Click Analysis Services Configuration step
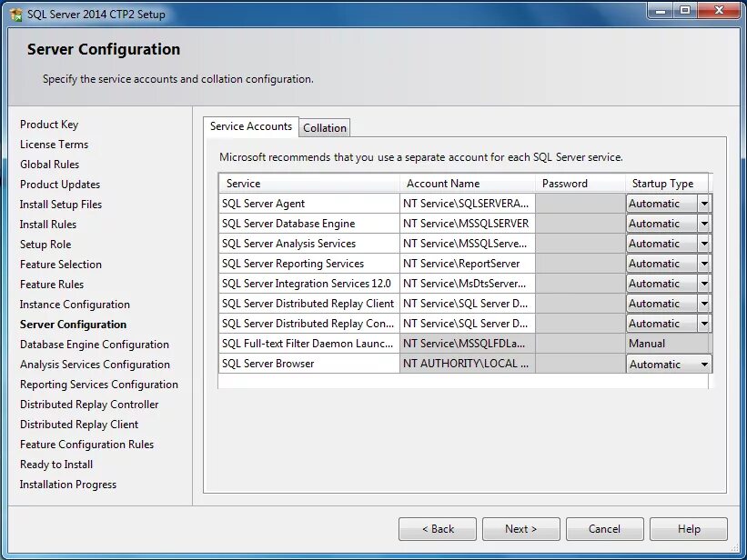 pyautogui.click(x=95, y=365)
